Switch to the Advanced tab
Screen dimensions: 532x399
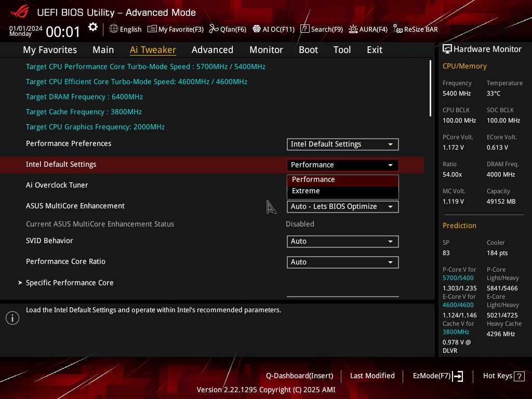tap(212, 50)
